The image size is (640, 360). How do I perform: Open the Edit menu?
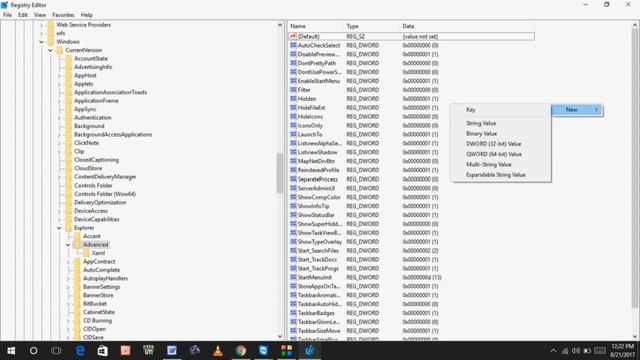pos(23,15)
